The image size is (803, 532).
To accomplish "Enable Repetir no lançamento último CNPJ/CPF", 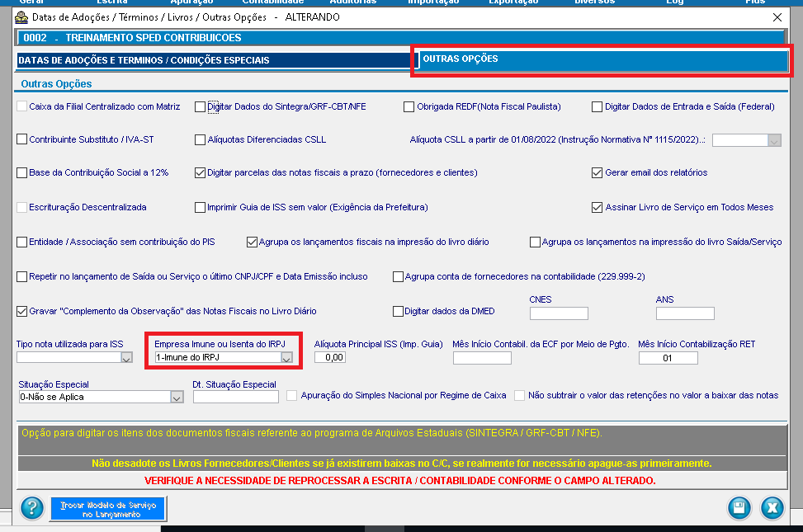I will click(x=22, y=277).
